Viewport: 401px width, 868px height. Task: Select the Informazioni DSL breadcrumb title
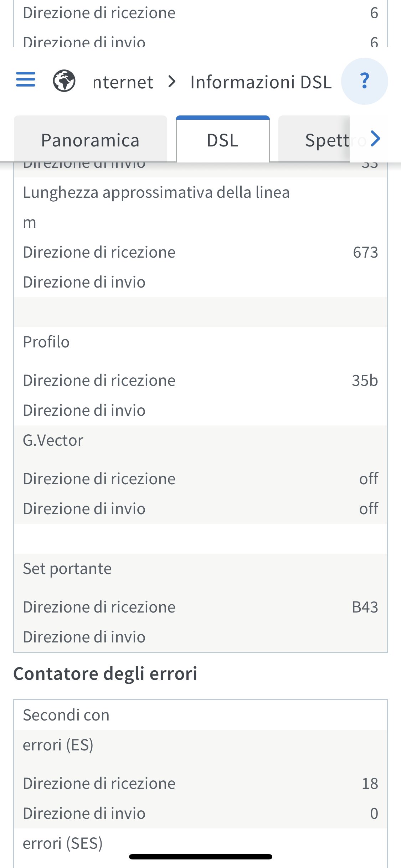[x=261, y=82]
